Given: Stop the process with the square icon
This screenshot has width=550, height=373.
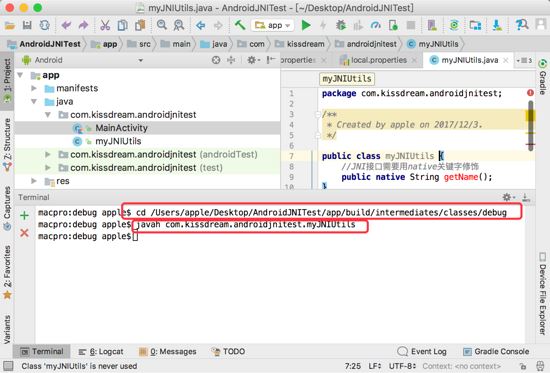Looking at the screenshot, I should [x=411, y=25].
